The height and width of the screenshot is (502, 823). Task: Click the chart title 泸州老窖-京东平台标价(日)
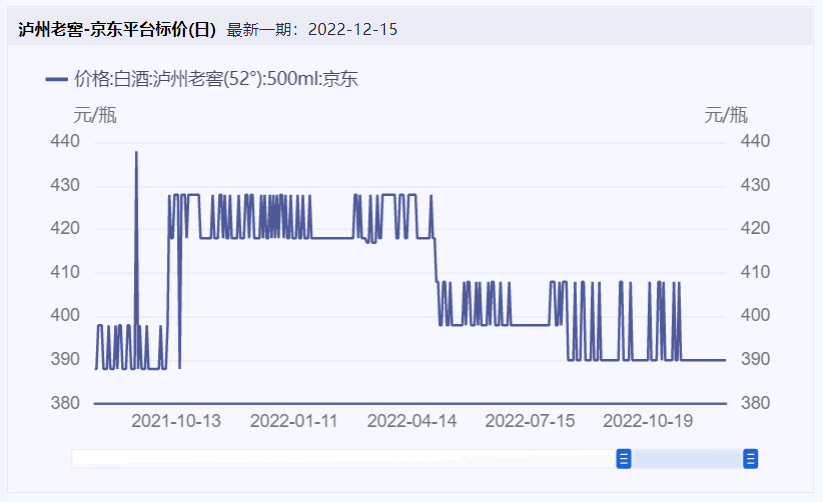(x=117, y=29)
